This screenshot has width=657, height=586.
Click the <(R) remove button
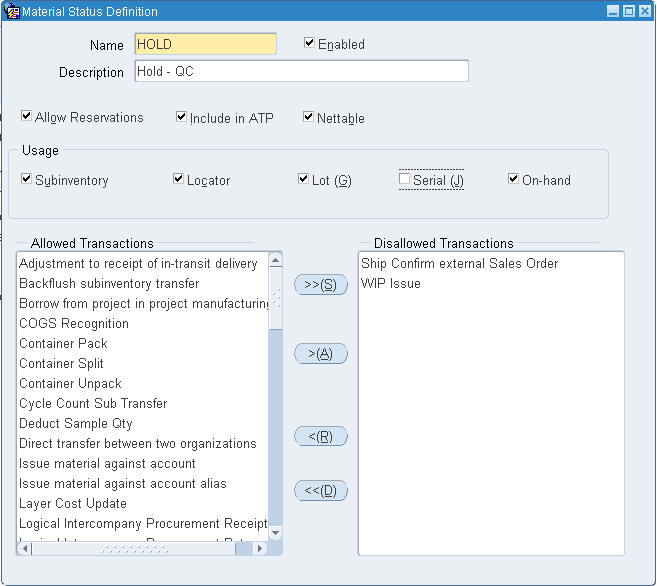pos(321,436)
